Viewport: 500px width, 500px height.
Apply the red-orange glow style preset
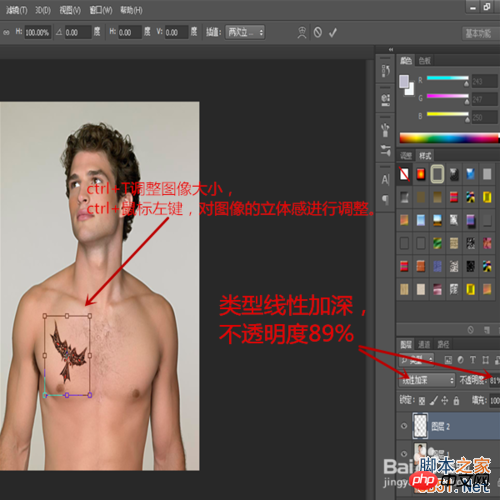coord(421,174)
